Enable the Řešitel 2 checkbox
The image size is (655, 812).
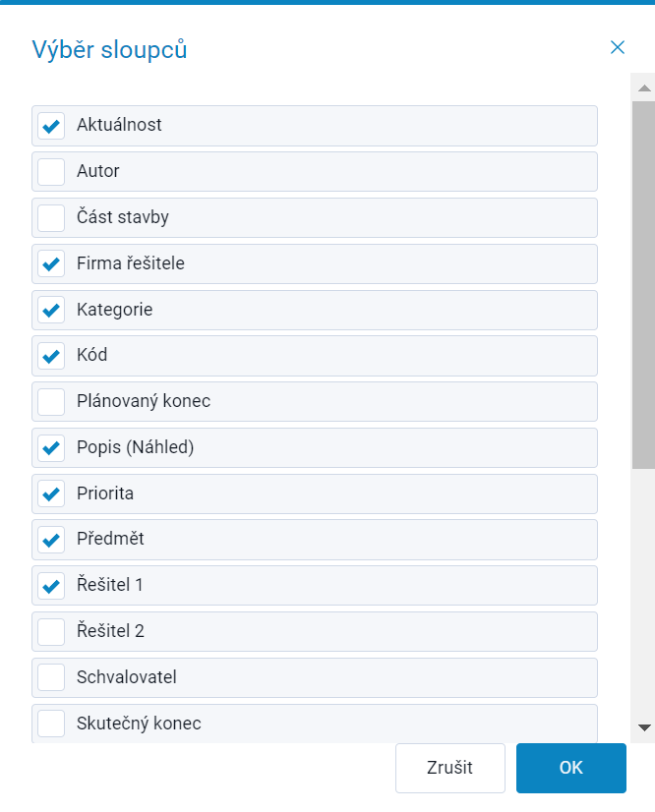click(x=51, y=632)
